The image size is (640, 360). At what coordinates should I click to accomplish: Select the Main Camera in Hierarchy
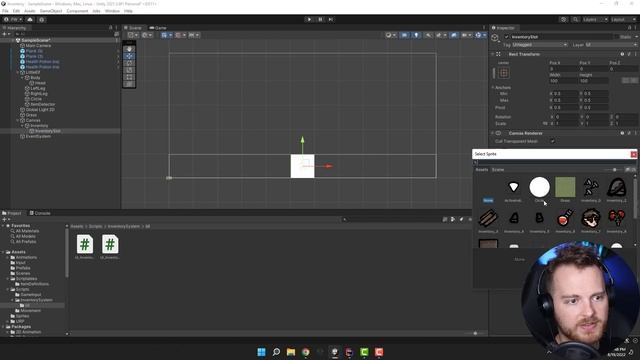(x=38, y=46)
